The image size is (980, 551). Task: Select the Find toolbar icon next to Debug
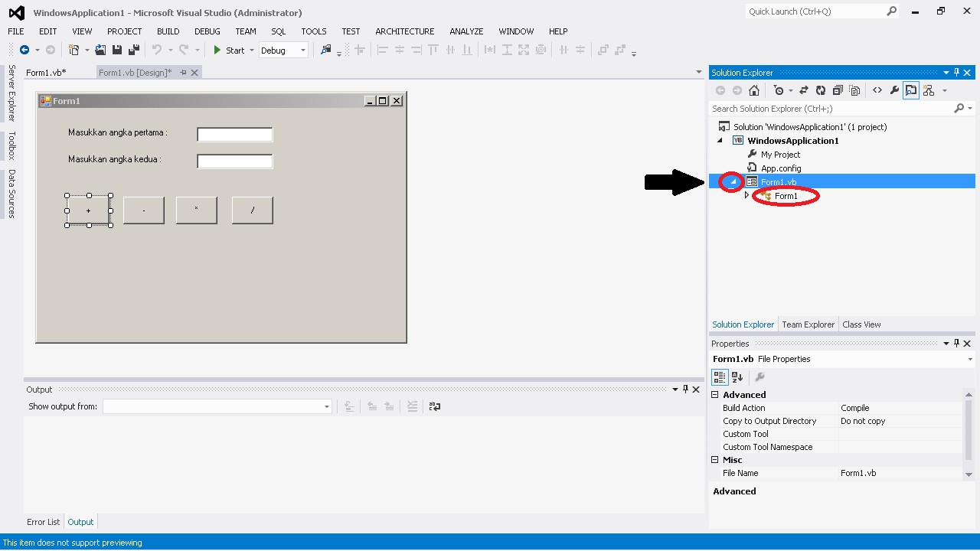tap(325, 50)
